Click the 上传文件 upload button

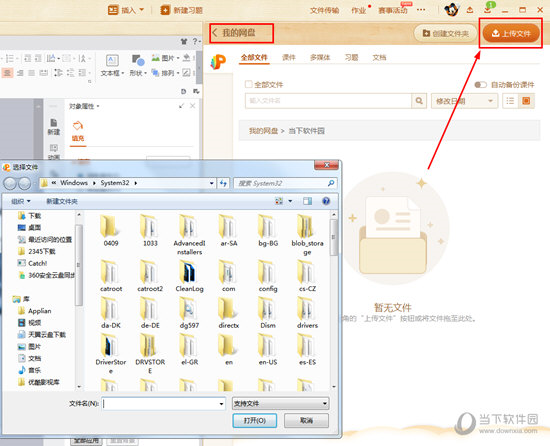[511, 34]
